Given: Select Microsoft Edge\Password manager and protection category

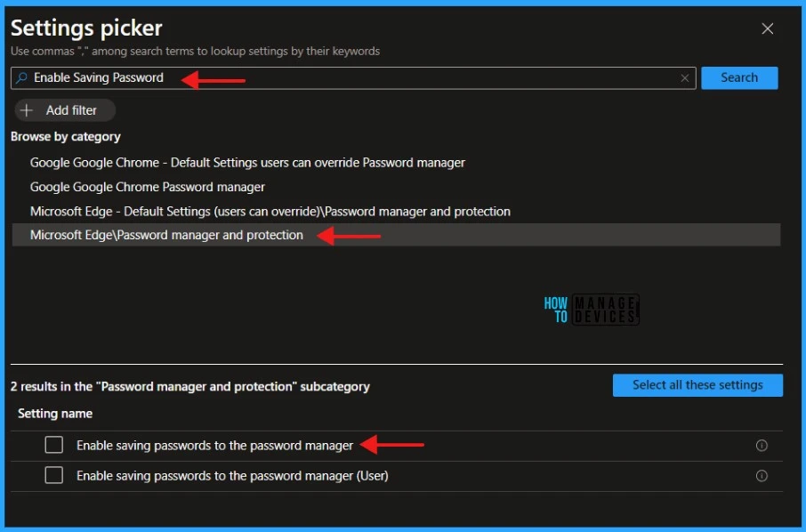Looking at the screenshot, I should pyautogui.click(x=396, y=235).
